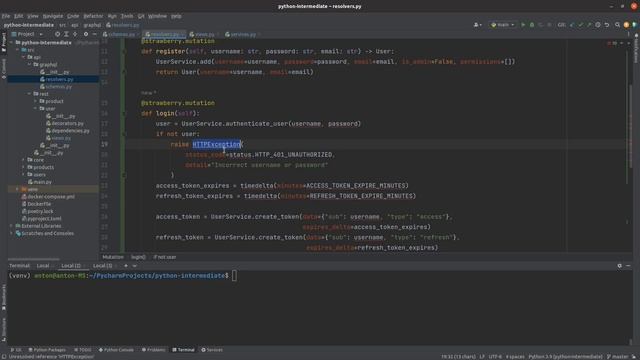Viewport: 640px width, 360px height.
Task: Open Bookmarks side tool window
Action: (4, 298)
